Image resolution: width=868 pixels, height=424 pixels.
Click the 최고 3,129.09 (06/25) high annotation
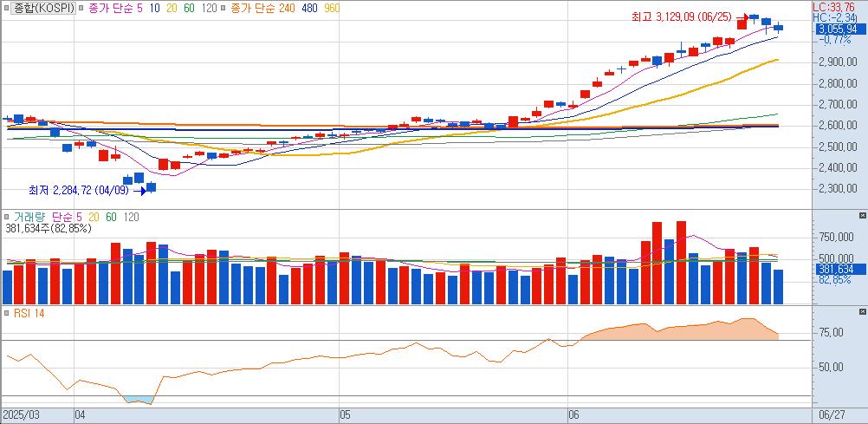pyautogui.click(x=682, y=17)
